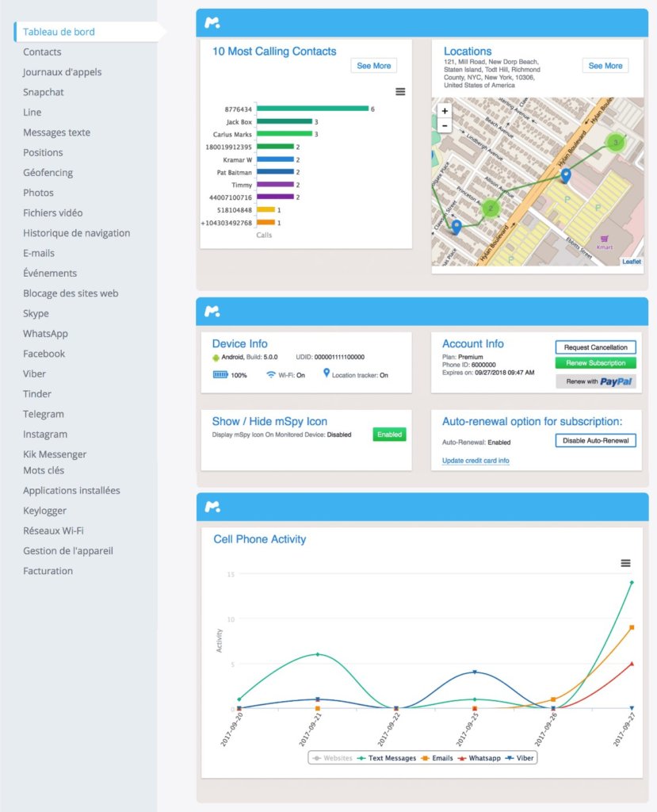This screenshot has width=657, height=812.
Task: Toggle the mSpy icon Enabled button
Action: pos(389,435)
